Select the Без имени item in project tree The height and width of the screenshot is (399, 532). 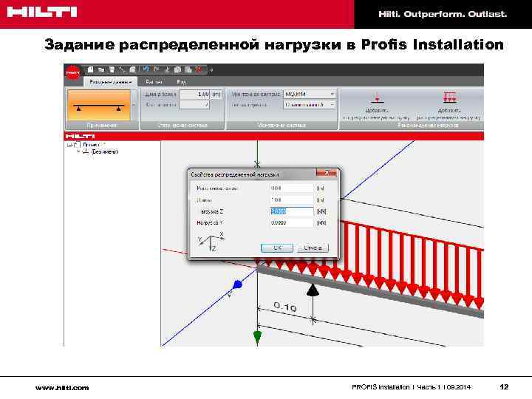coord(105,151)
